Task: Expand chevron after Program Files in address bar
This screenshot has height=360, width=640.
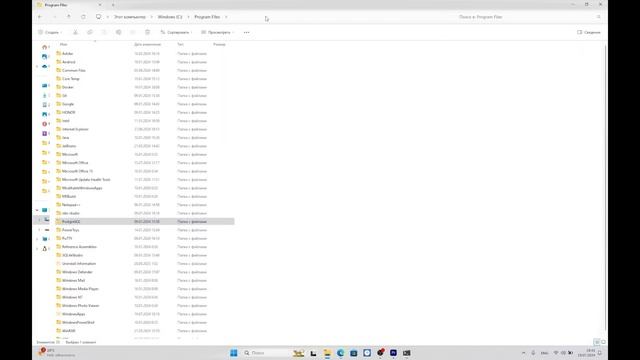Action: tap(226, 17)
